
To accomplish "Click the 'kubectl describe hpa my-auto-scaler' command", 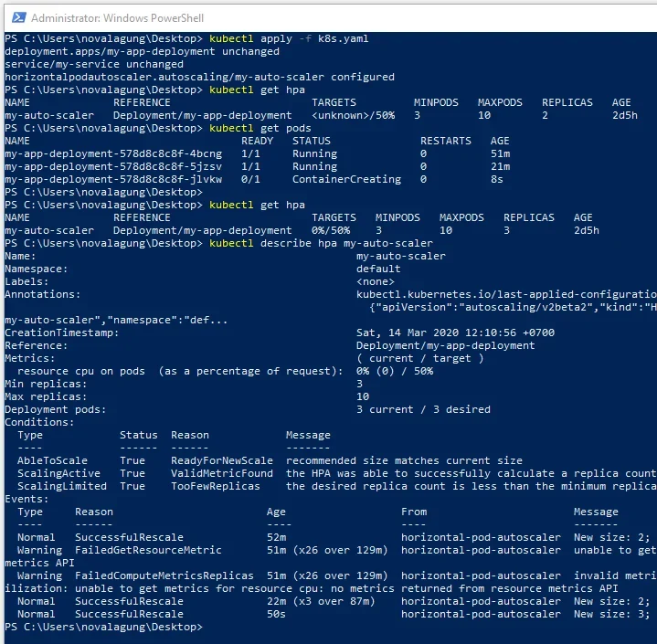I will tap(321, 243).
